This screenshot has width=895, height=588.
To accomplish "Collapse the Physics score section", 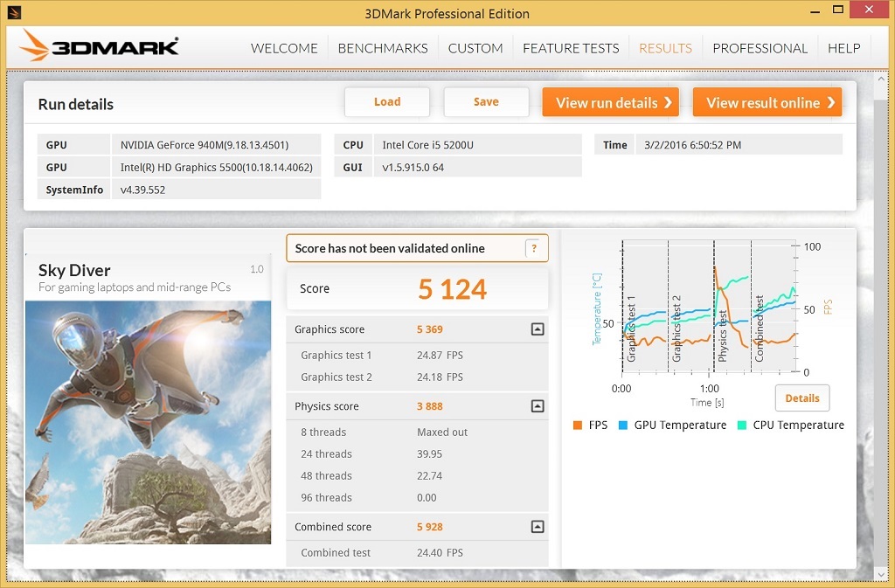I will pyautogui.click(x=537, y=406).
